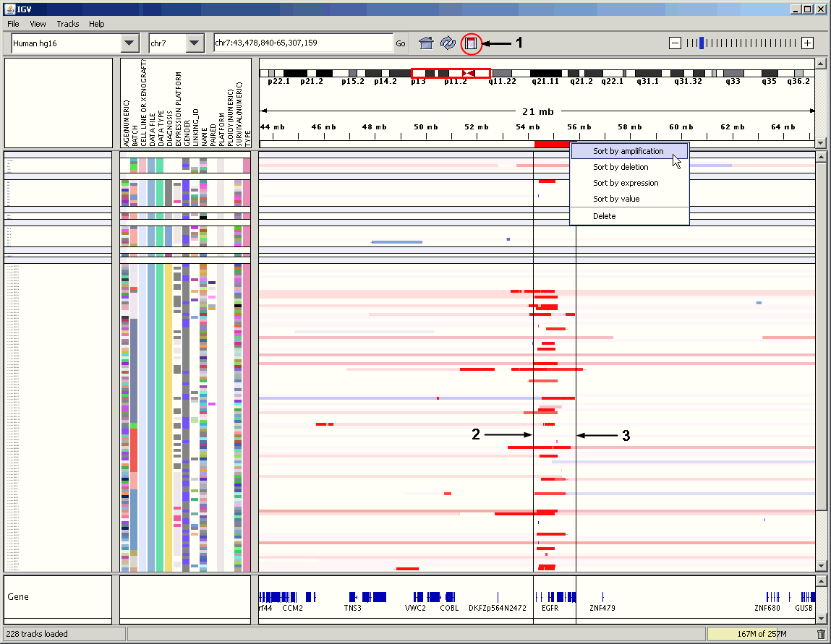Pick Sort by expression menu entry
Viewport: 831px width, 644px height.
pos(626,183)
